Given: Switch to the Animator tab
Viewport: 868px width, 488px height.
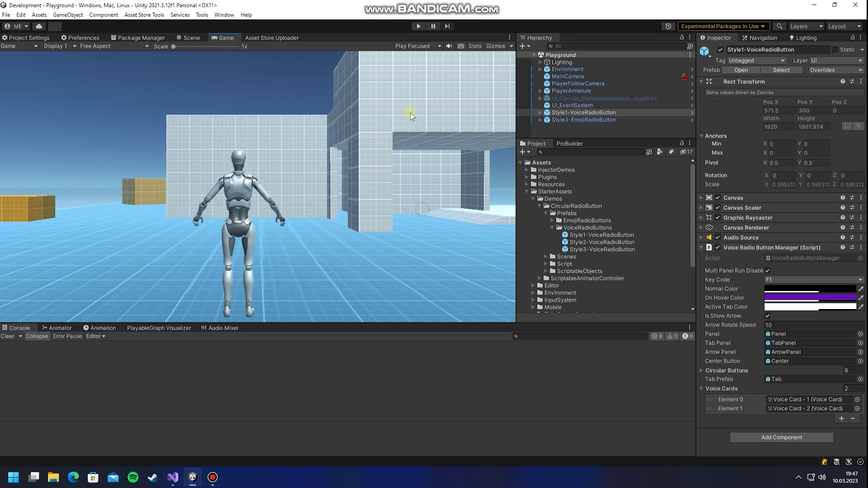Looking at the screenshot, I should [x=57, y=328].
